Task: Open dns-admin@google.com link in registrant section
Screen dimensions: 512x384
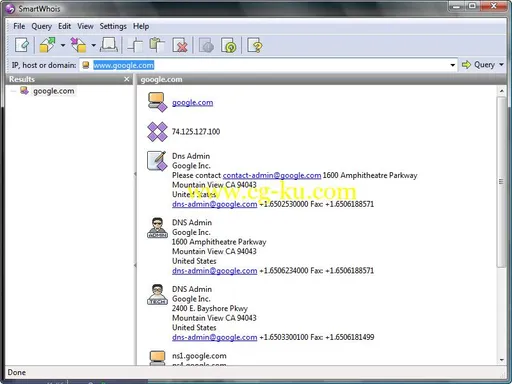Action: tap(214, 204)
